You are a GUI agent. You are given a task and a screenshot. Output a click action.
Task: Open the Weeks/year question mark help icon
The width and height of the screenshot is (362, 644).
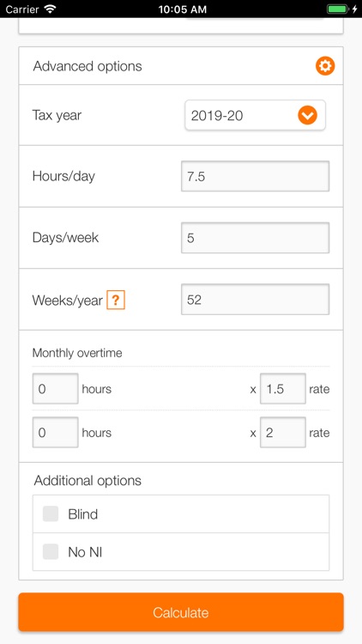click(116, 300)
